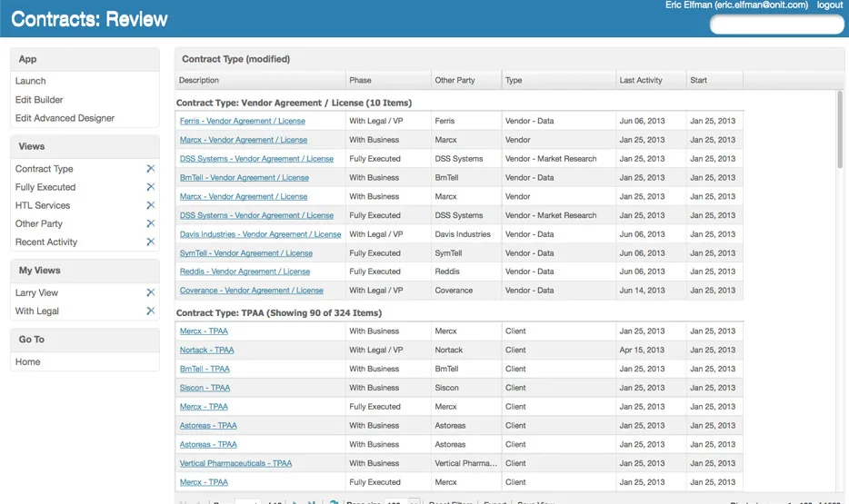Open the Nortack - TPAA contract

207,350
